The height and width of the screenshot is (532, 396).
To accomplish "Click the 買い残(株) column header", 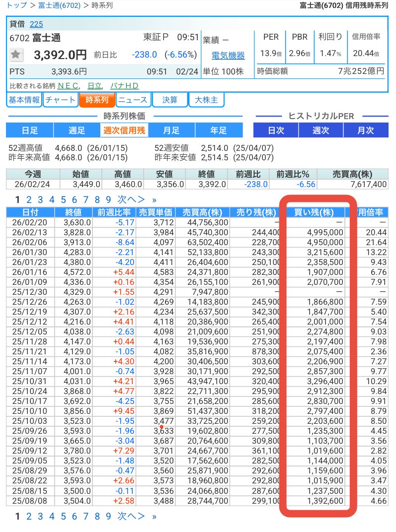I will [x=314, y=212].
